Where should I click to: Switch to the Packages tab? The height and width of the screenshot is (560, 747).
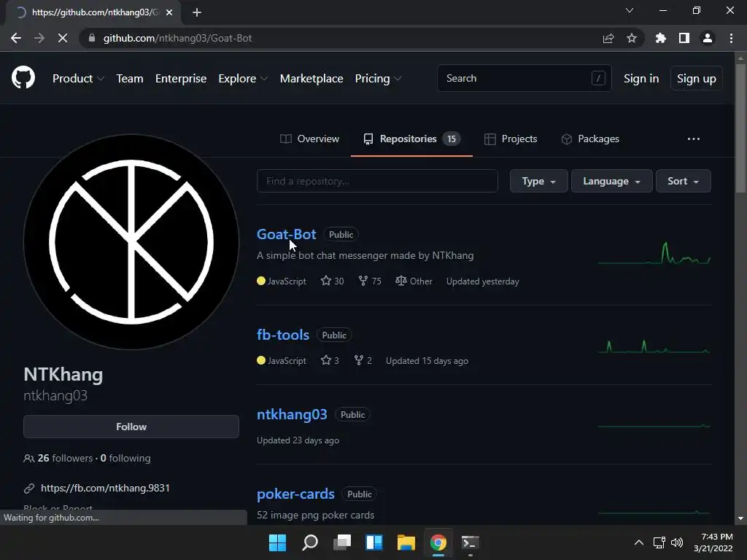pyautogui.click(x=590, y=139)
